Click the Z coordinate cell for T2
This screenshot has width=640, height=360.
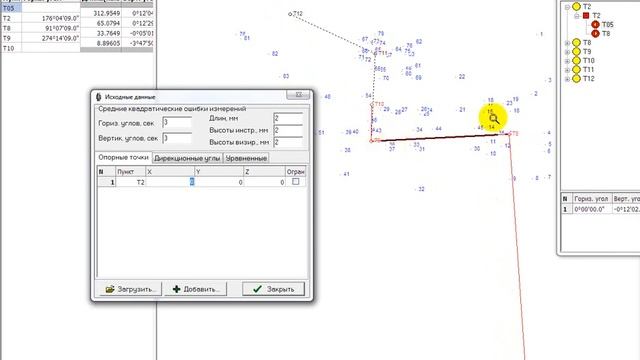pos(264,182)
